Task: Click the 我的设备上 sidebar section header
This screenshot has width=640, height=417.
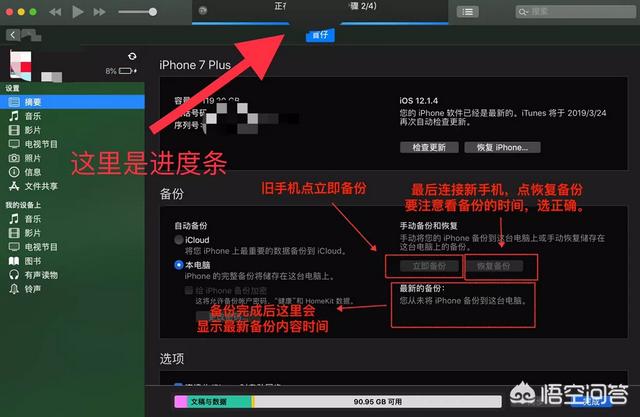Action: click(23, 205)
